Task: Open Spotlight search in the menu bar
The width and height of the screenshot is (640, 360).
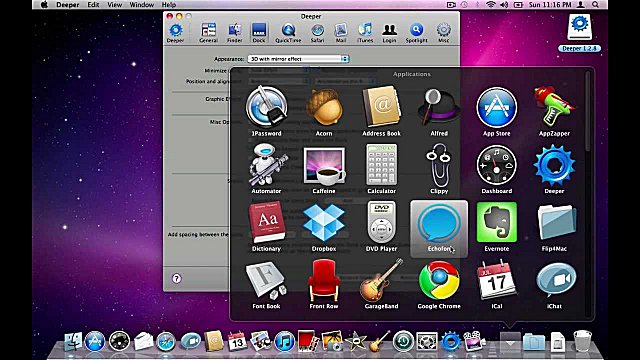Action: pos(596,5)
